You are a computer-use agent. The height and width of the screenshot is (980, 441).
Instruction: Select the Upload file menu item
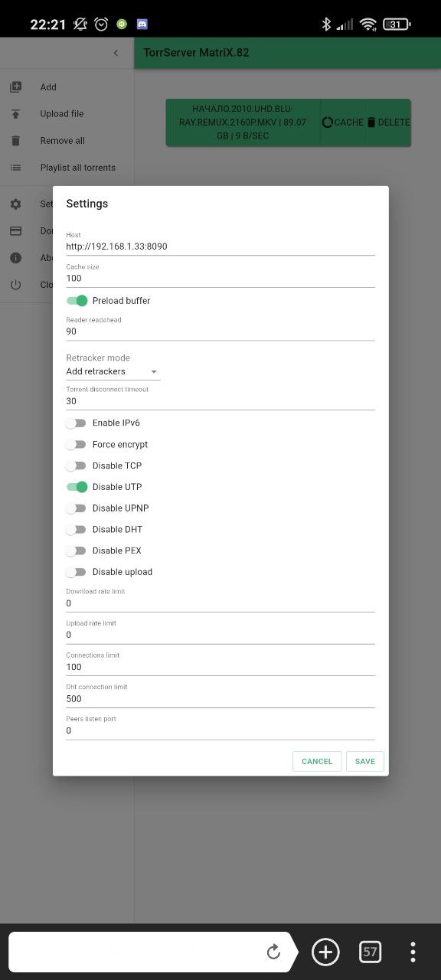pos(62,114)
